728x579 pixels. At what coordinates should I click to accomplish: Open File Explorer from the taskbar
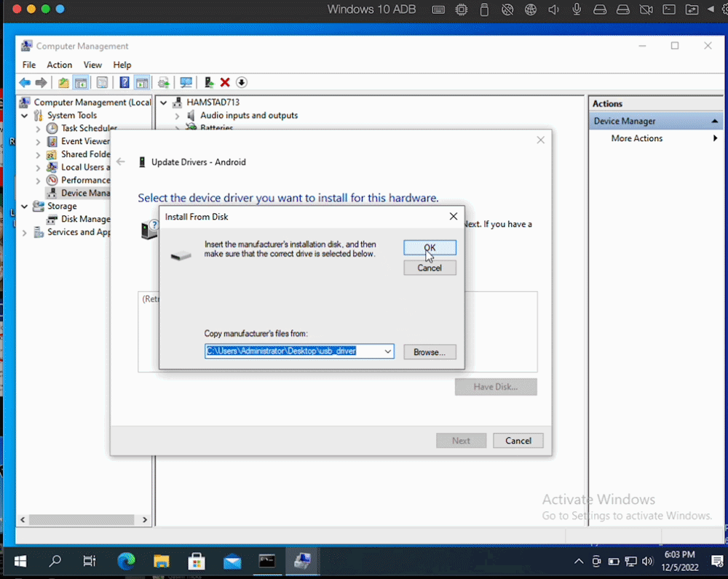161,562
